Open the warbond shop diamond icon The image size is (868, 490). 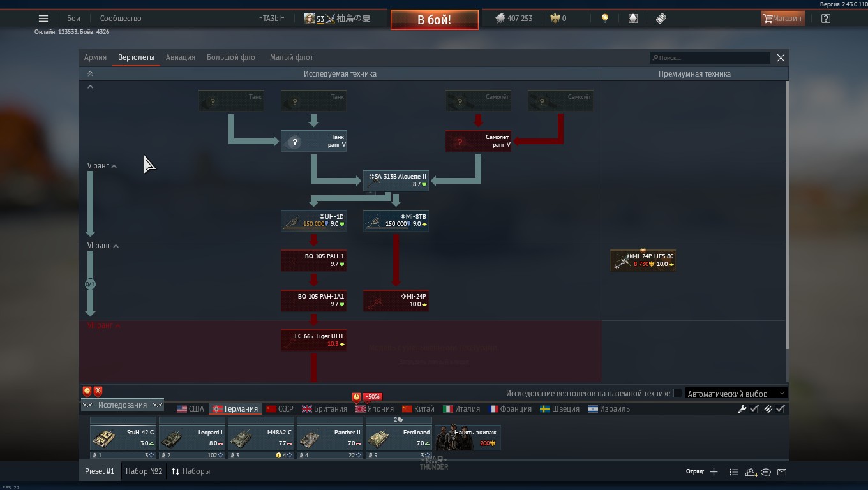[x=633, y=19]
